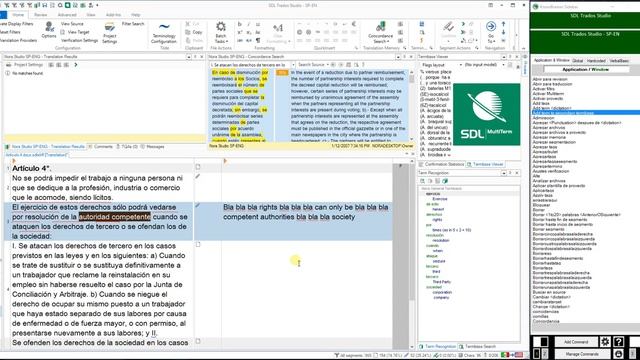640x360 pixels.
Task: Open Project Settings in the ribbon
Action: point(109,33)
